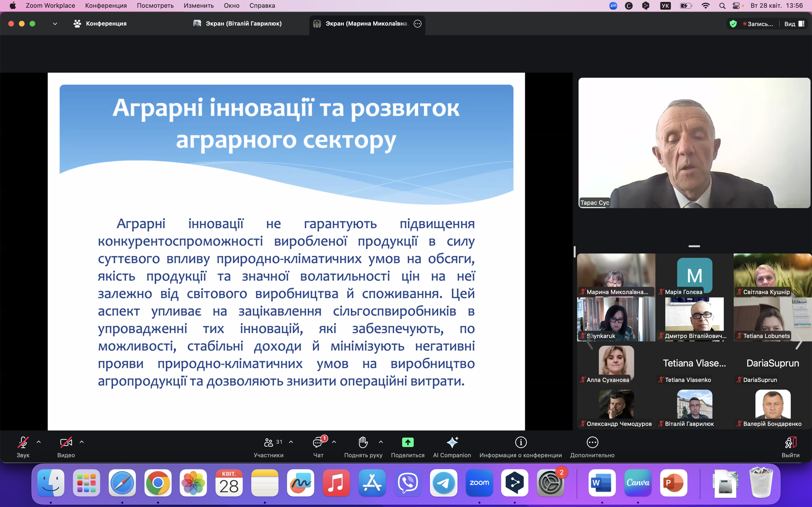Expand the participants options chevron
This screenshot has width=812, height=507.
291,442
